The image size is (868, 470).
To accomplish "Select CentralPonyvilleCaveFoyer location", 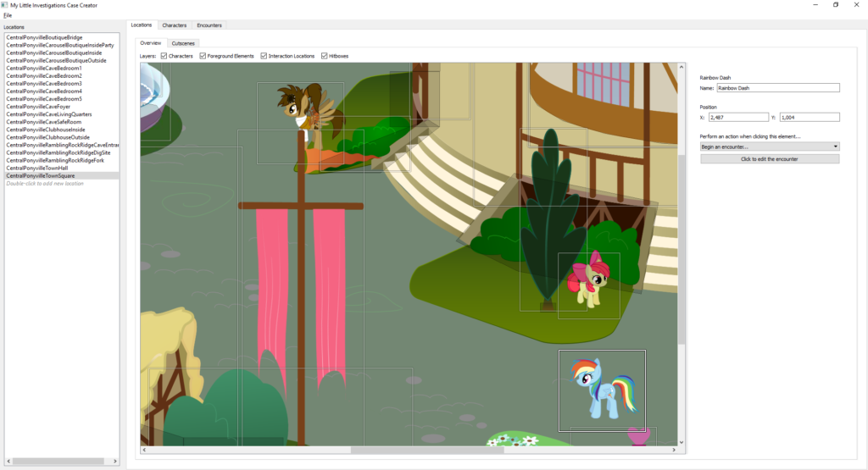I will [x=38, y=107].
